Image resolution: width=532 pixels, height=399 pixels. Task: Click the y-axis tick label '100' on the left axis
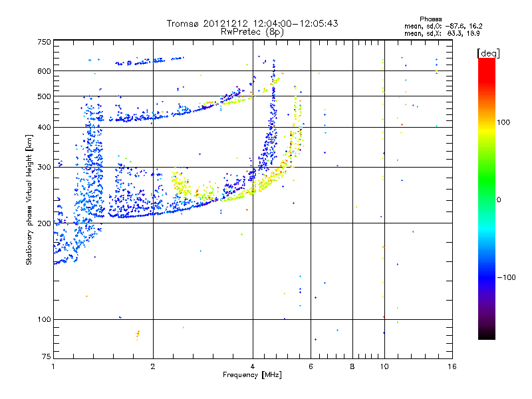coord(44,319)
